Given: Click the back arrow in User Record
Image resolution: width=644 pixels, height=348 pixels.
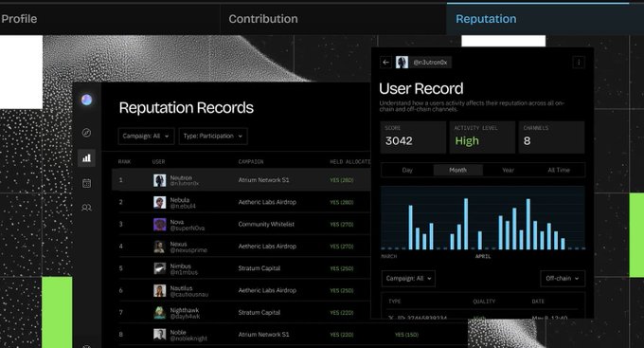Looking at the screenshot, I should (385, 63).
